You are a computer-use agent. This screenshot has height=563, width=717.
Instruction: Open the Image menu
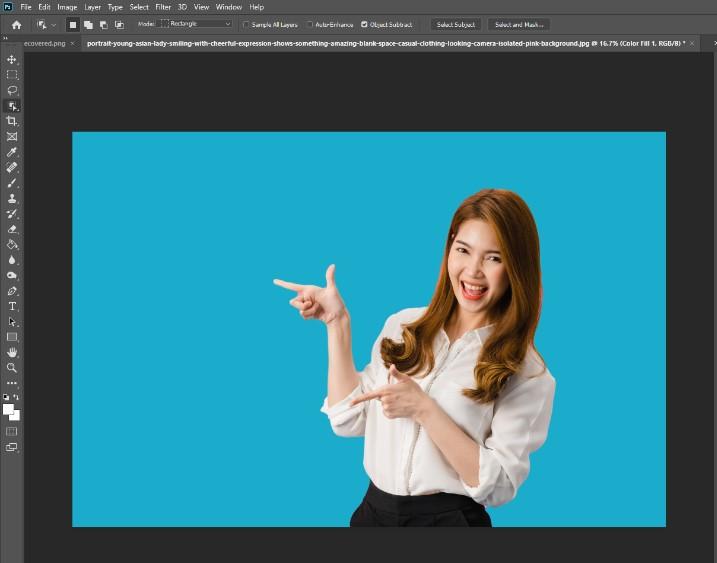point(67,7)
